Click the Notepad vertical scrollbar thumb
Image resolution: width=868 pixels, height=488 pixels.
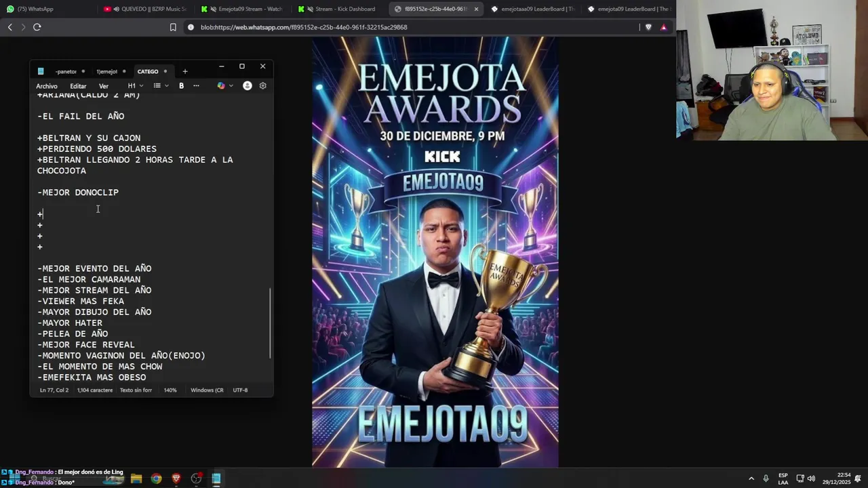click(270, 323)
